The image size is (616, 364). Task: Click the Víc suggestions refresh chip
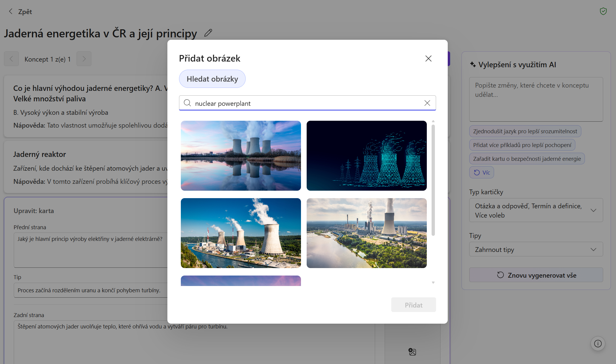pos(482,172)
